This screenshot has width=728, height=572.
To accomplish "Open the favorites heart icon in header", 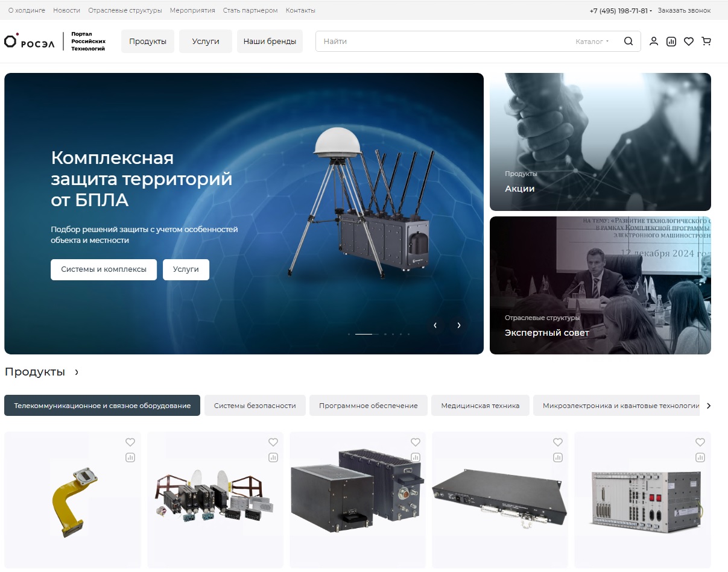I will click(x=688, y=42).
